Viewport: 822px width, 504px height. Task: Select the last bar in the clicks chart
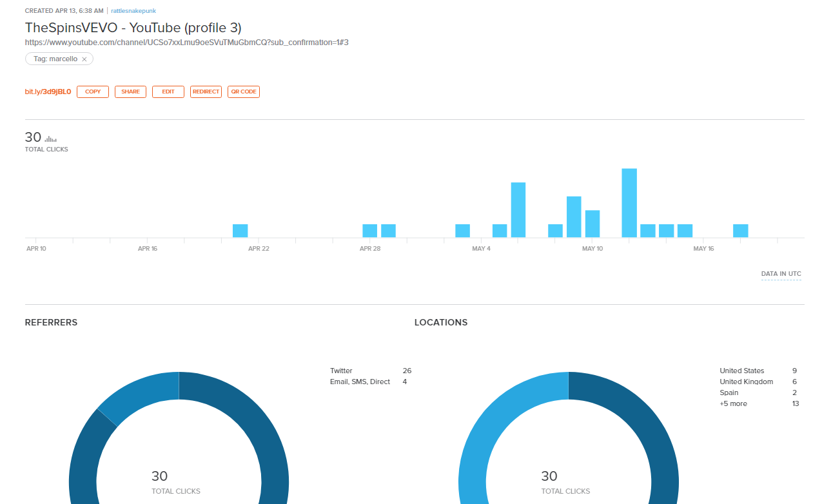click(741, 231)
